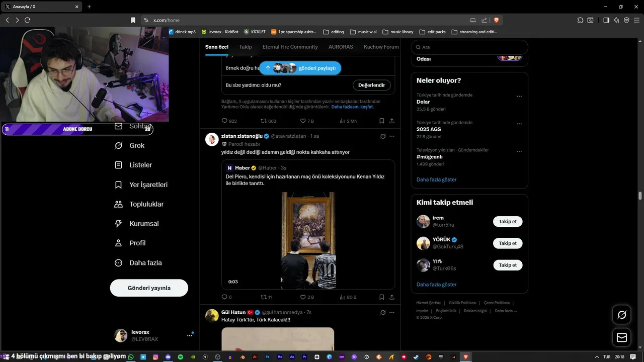Open Listeler in the left navigation
This screenshot has width=644, height=362.
click(x=133, y=165)
